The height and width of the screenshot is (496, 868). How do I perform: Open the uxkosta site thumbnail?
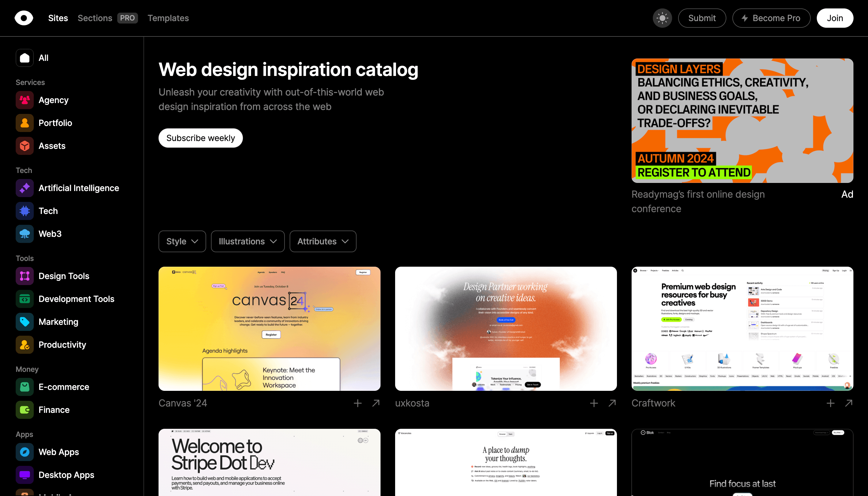pos(506,329)
